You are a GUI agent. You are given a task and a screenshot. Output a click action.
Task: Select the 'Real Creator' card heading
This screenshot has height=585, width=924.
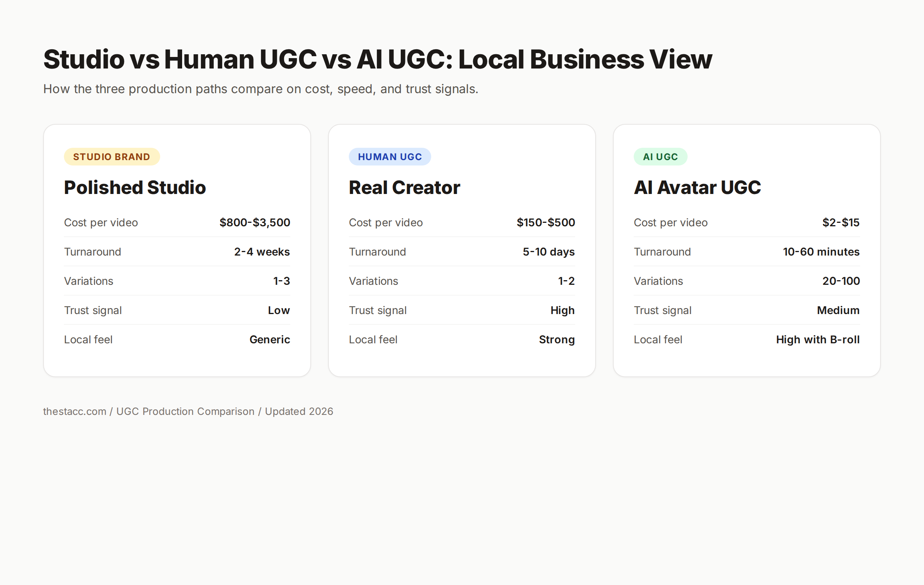tap(404, 188)
